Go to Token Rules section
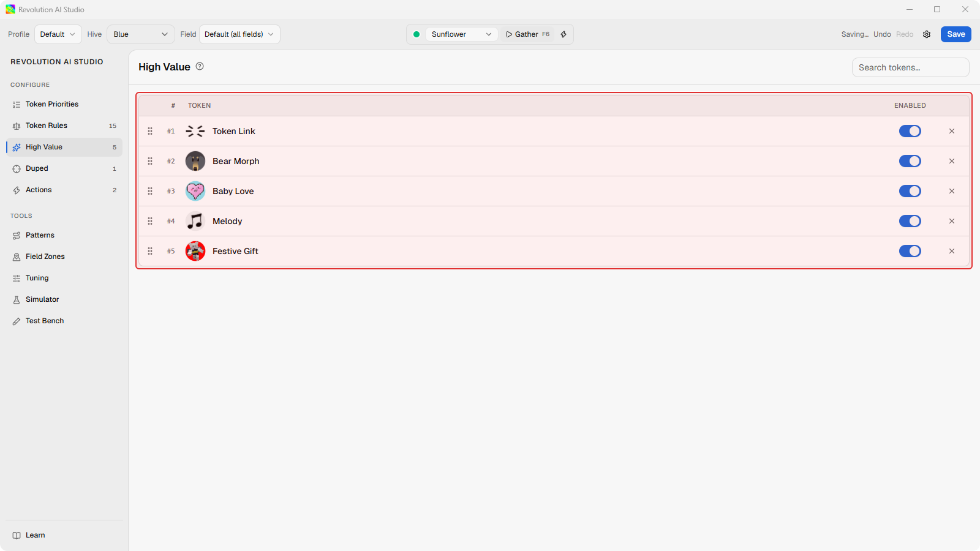 tap(64, 126)
